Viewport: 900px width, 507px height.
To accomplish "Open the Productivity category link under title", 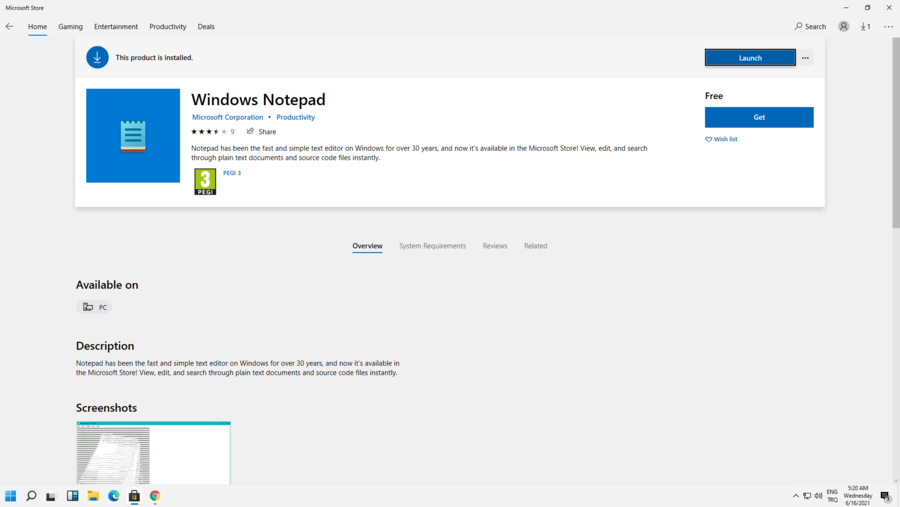I will [296, 117].
